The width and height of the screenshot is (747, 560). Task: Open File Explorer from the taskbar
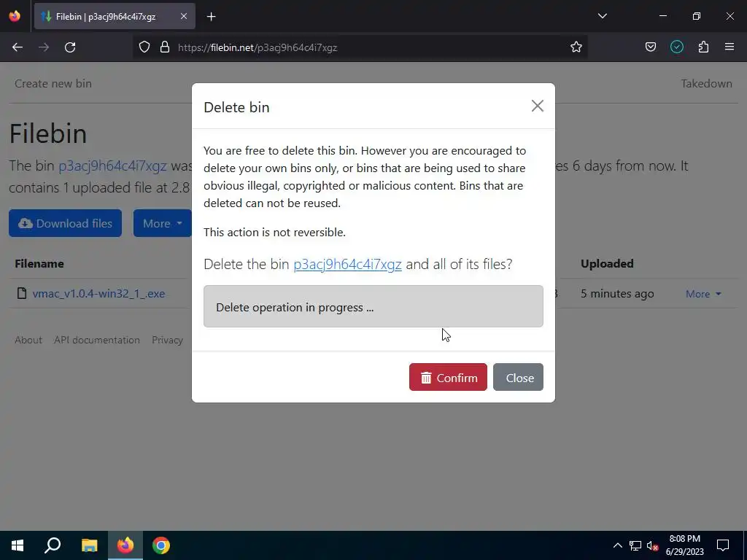pos(89,545)
